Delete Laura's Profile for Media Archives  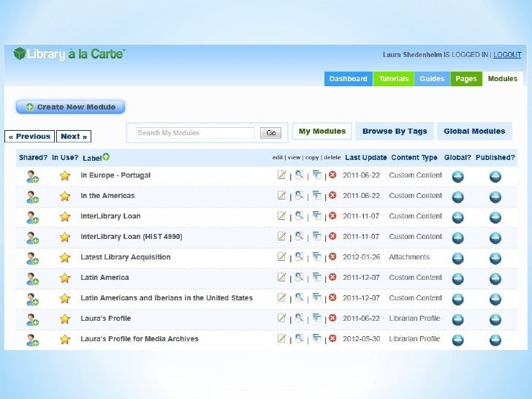tap(332, 339)
